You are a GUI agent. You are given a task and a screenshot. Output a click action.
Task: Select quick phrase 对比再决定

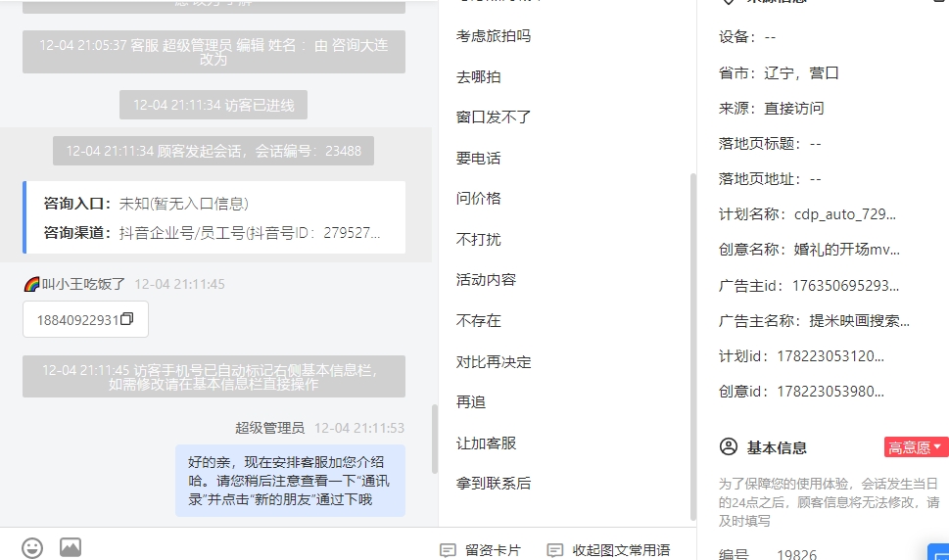point(494,362)
